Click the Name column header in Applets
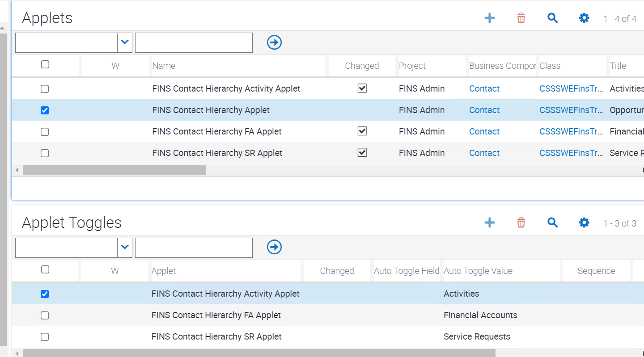644x357 pixels. [164, 65]
